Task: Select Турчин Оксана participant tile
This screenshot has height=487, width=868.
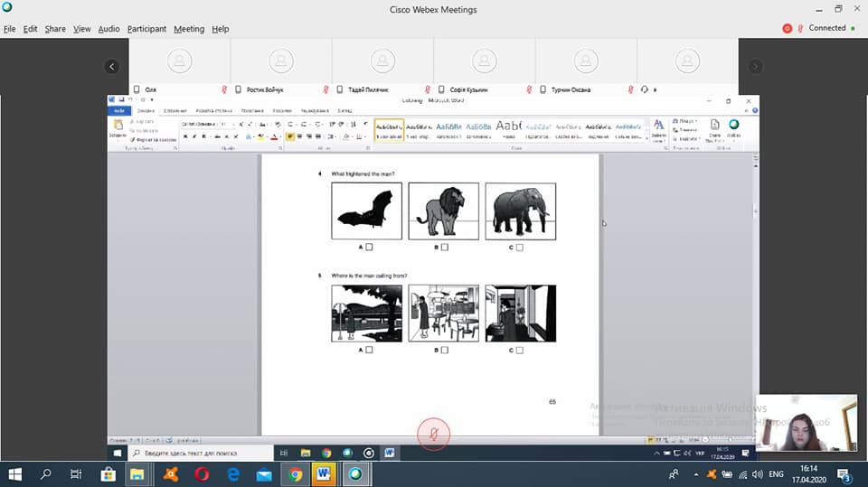Action: click(x=586, y=67)
